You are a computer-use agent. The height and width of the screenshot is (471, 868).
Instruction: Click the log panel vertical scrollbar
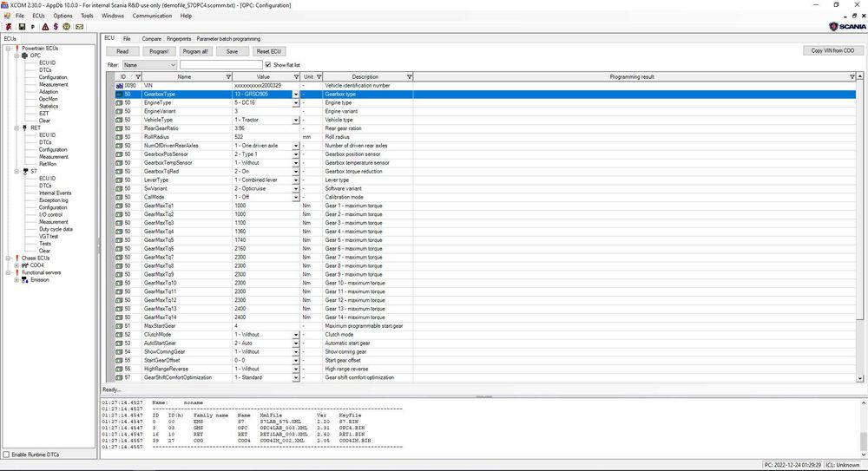point(864,429)
